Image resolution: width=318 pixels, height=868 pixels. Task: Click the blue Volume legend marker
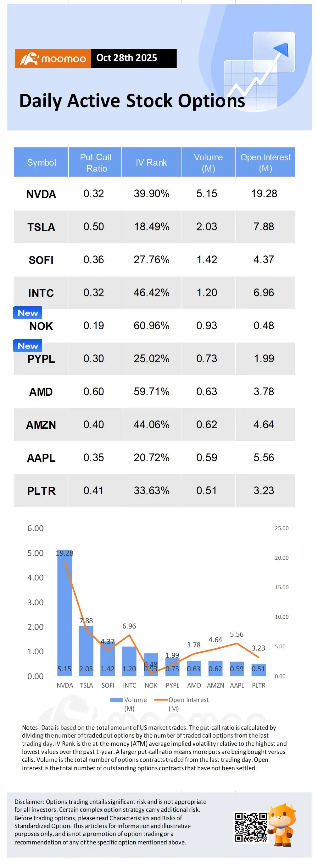pyautogui.click(x=116, y=700)
